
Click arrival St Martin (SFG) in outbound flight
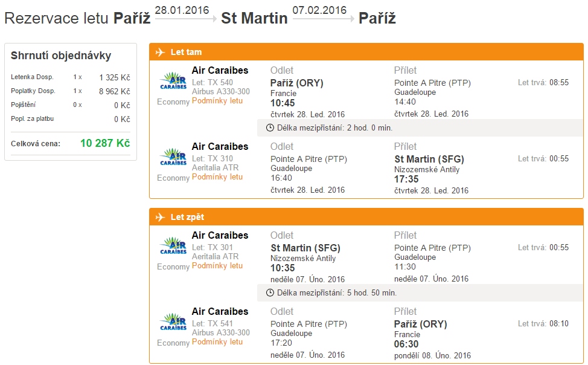(x=429, y=159)
